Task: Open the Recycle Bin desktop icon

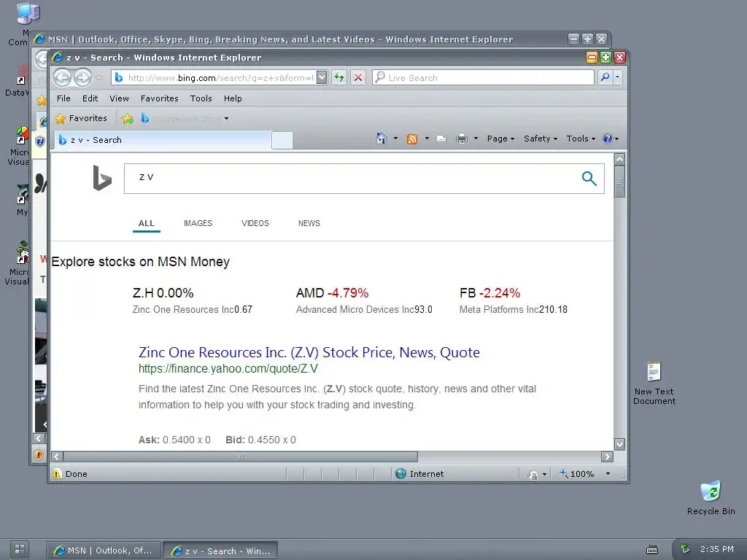Action: tap(711, 497)
